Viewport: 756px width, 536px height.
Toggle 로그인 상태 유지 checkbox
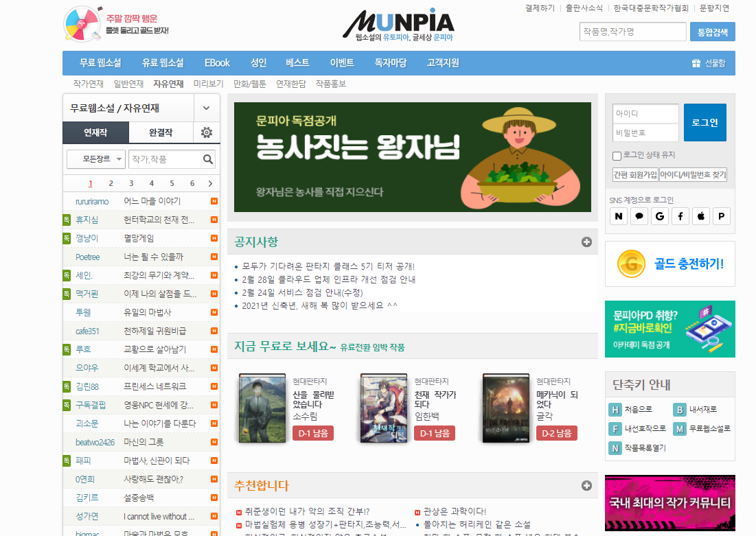tap(617, 156)
